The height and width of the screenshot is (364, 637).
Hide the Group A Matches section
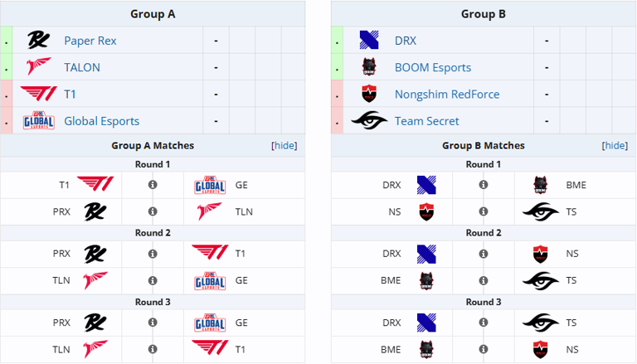[x=284, y=146]
